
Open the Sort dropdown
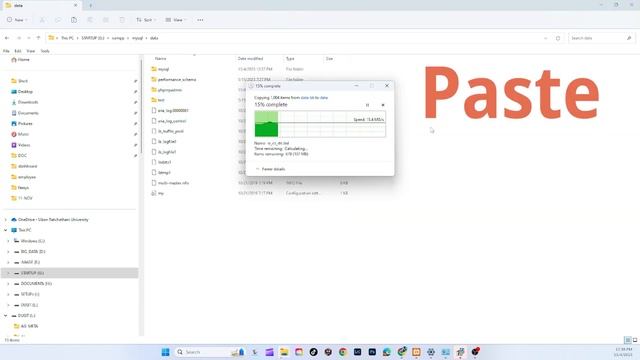coord(146,20)
